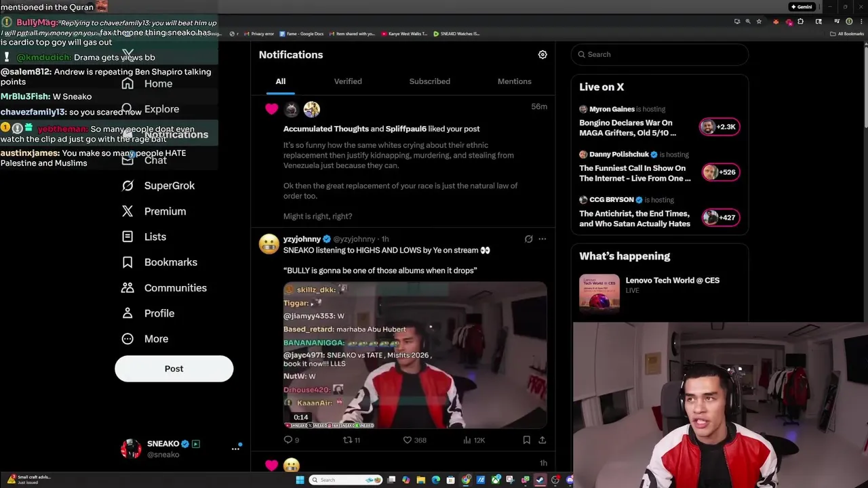Screen dimensions: 868x488
Task: Open Lenovo Tech World thumbnail image
Action: coord(599,293)
